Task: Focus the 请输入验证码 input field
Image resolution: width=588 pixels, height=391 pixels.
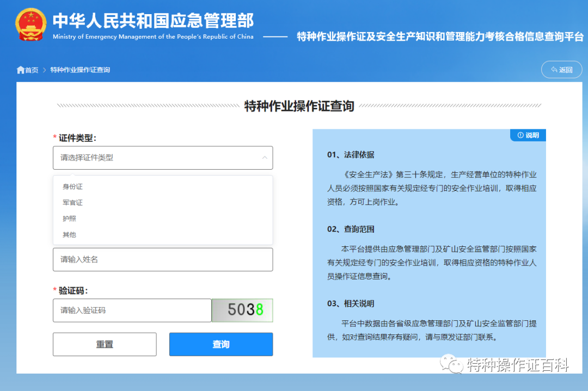Action: (132, 311)
